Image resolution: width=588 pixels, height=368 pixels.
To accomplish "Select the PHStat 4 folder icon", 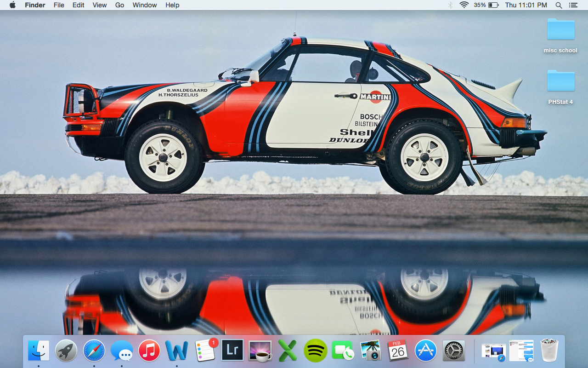I will pos(560,80).
